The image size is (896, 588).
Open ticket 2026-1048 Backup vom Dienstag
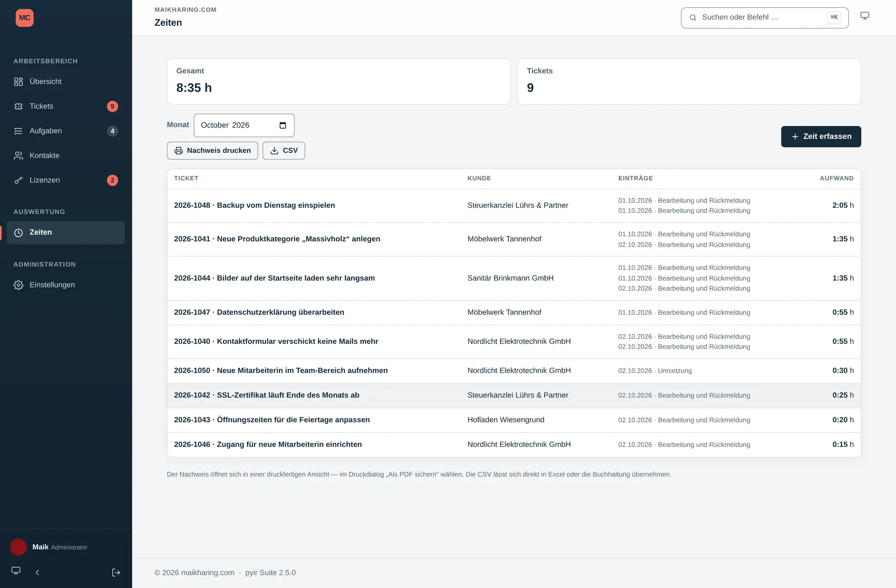(x=254, y=206)
